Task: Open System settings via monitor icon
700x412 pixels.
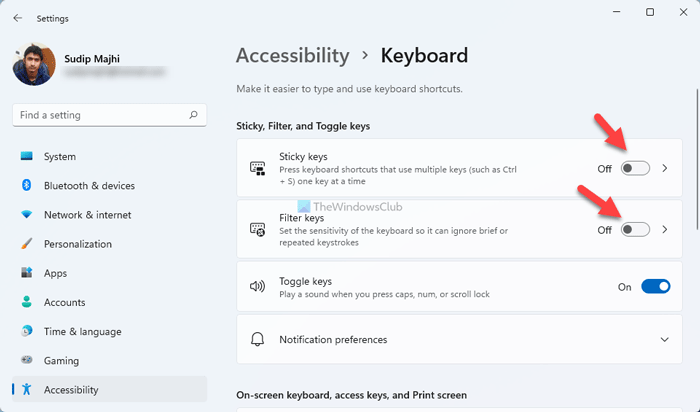Action: [26, 157]
